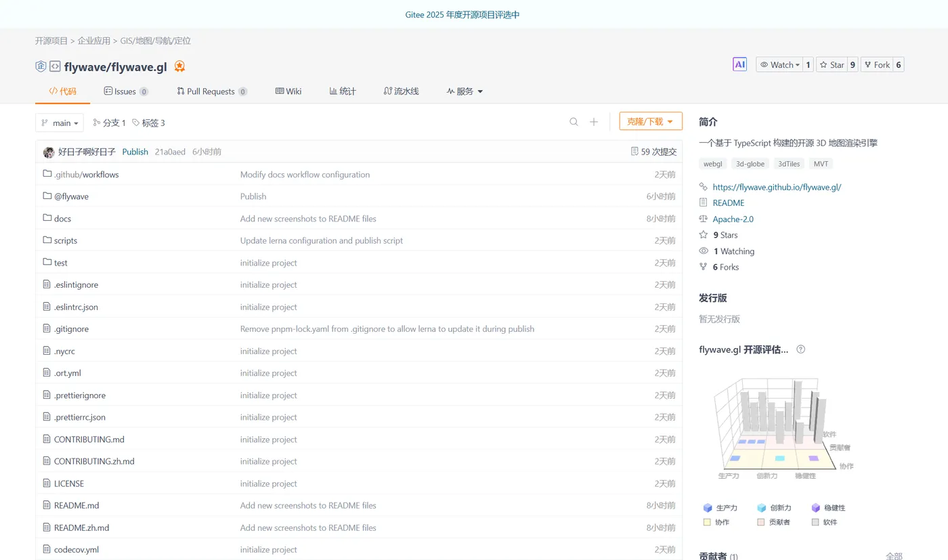Click the webgl topic tag
Screen dimensions: 948x560
tap(713, 164)
